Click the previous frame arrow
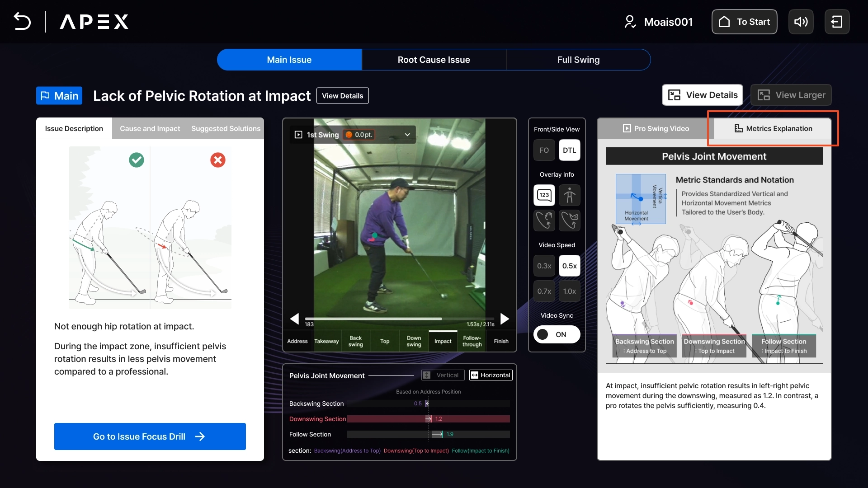Image resolution: width=868 pixels, height=488 pixels. 294,319
